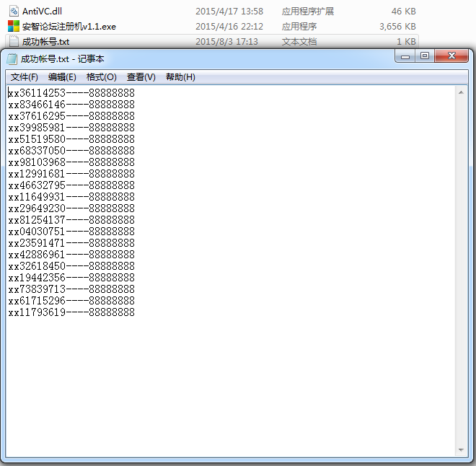Click the line xx19442356----88888888
The width and height of the screenshot is (476, 466).
[71, 278]
